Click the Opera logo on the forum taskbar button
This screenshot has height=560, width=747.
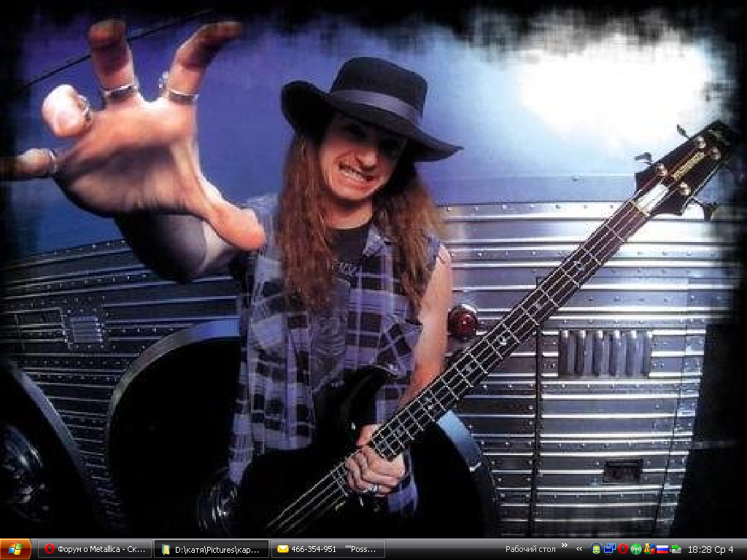[x=50, y=549]
